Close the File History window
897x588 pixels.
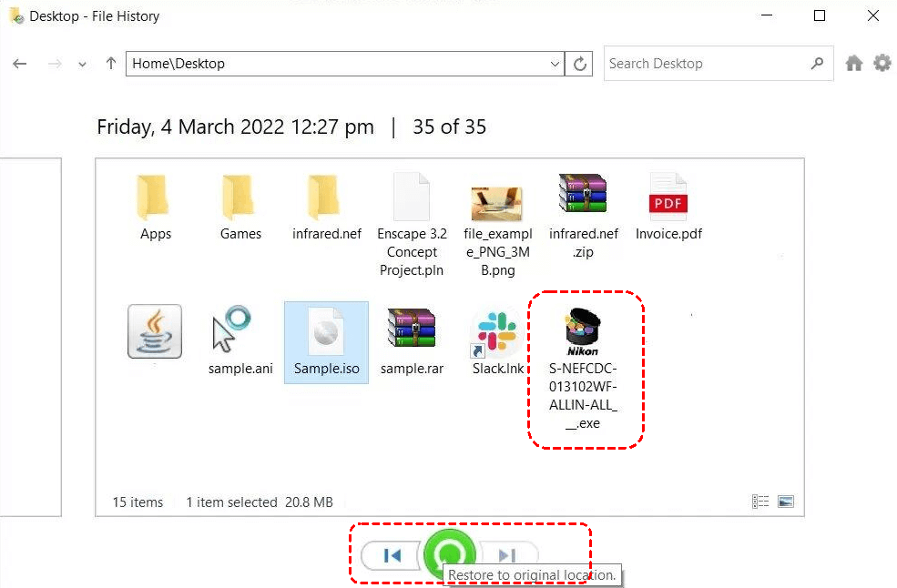[x=873, y=15]
